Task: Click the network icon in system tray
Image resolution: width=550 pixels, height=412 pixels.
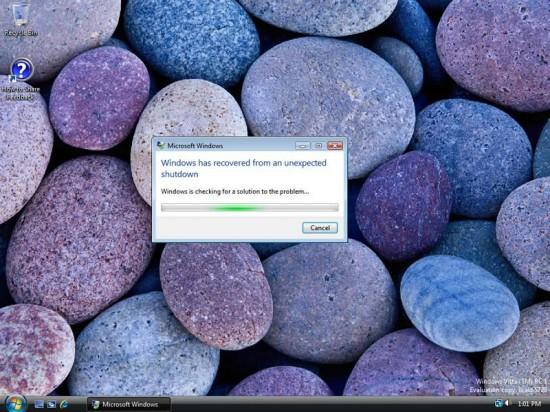Action: (x=498, y=404)
